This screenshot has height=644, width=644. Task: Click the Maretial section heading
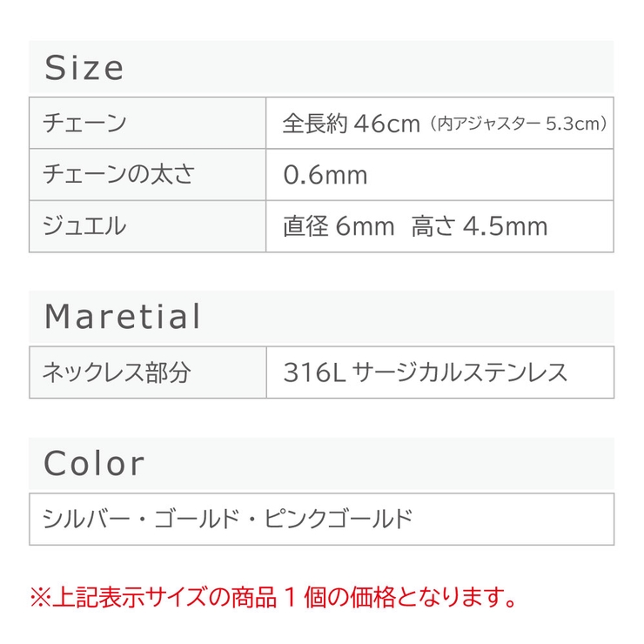tap(123, 318)
